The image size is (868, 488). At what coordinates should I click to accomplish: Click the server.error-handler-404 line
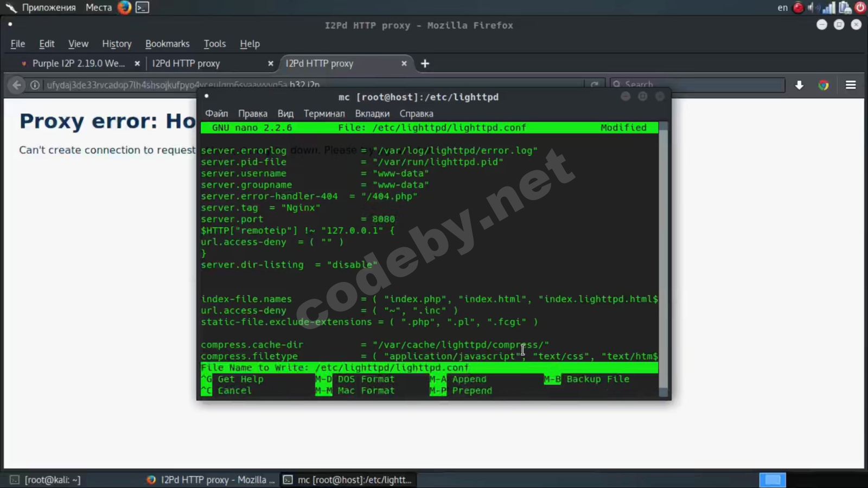[309, 196]
